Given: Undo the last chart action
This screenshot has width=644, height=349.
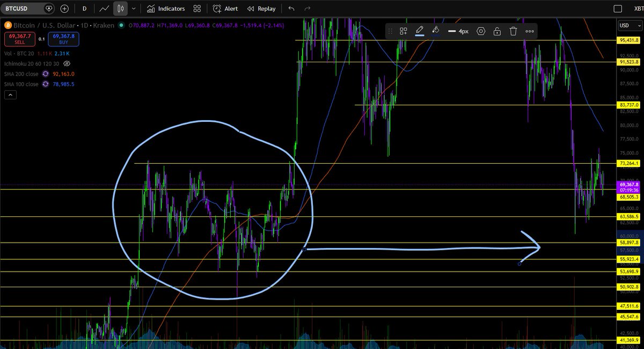Looking at the screenshot, I should (x=291, y=9).
